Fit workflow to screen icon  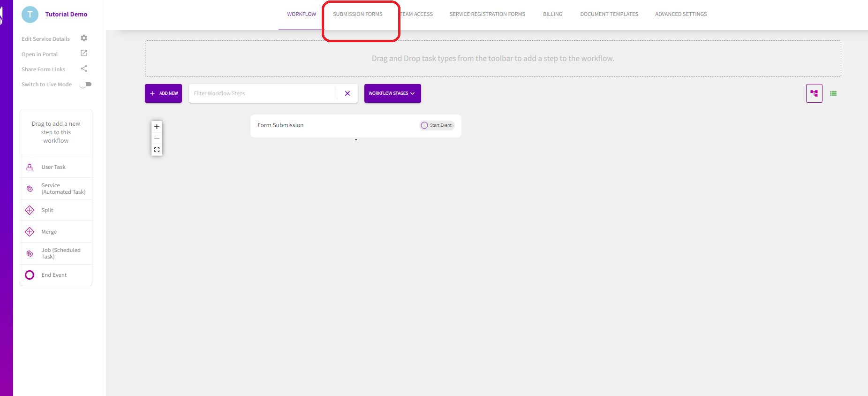pos(157,150)
